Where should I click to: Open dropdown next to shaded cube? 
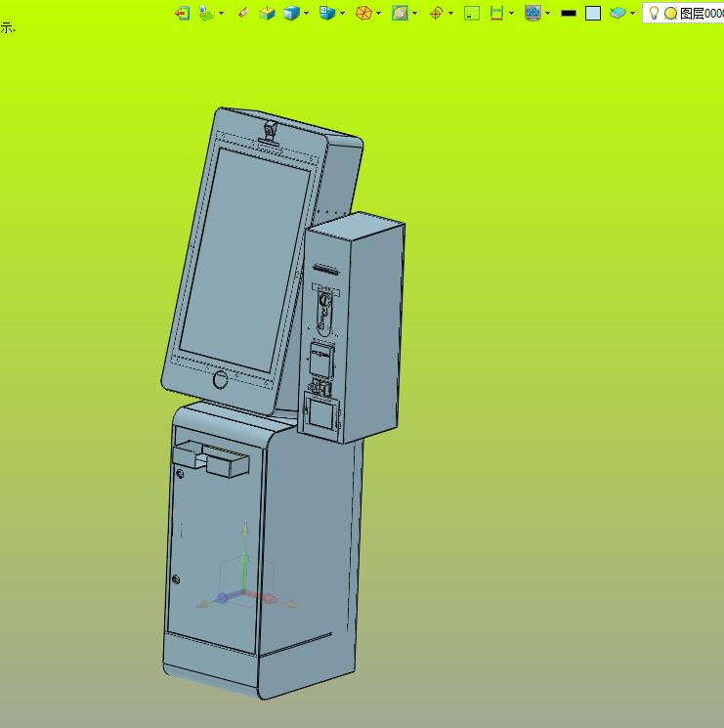307,14
